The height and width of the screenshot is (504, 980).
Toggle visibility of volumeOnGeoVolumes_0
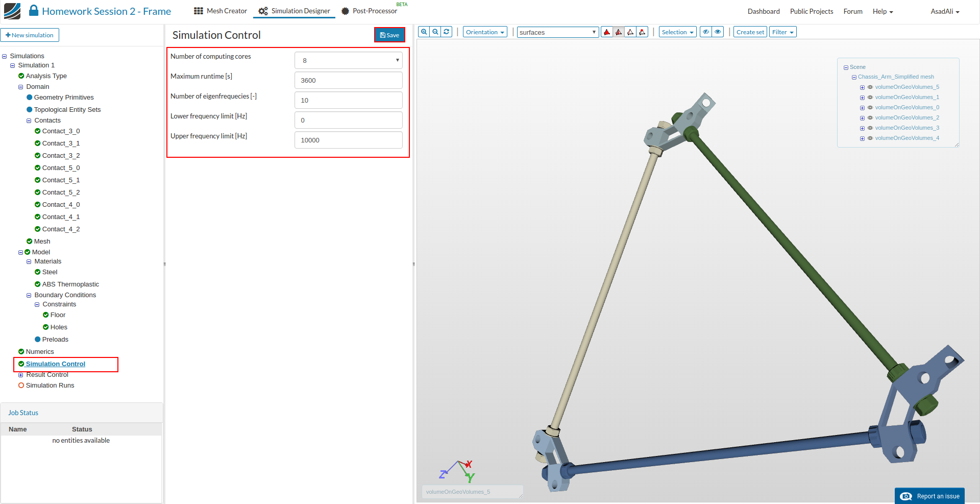[x=870, y=108]
